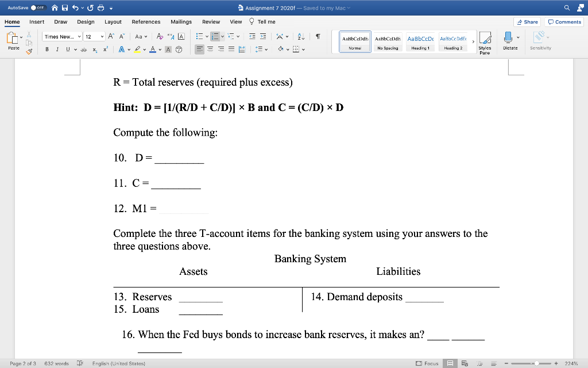Viewport: 588px width, 368px height.
Task: Switch to Web Layout view in status bar
Action: click(x=465, y=363)
